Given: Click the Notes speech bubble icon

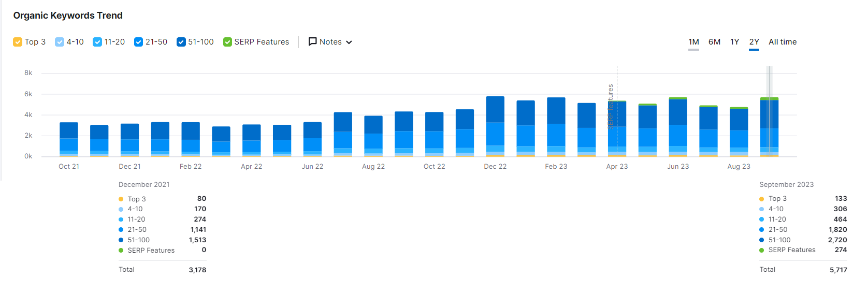Looking at the screenshot, I should (x=312, y=41).
